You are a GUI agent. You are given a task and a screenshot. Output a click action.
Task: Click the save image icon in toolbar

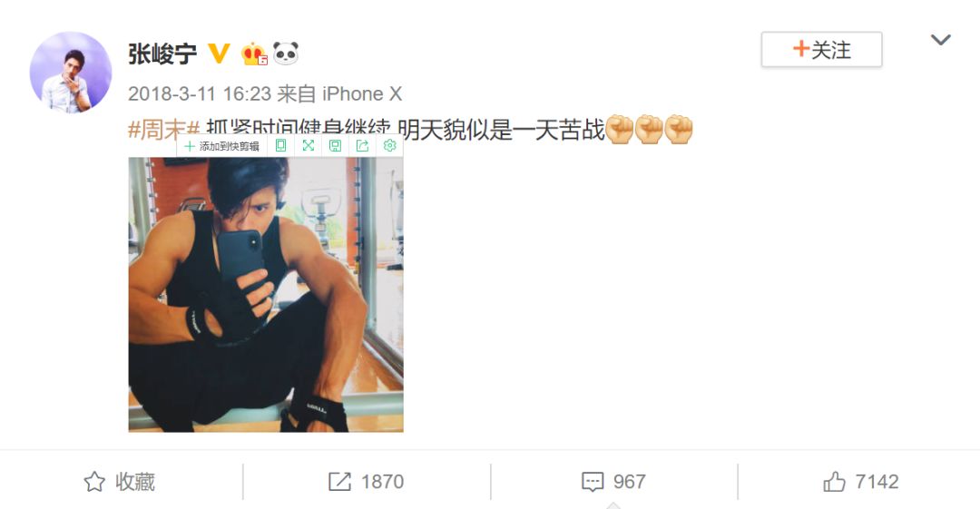pos(335,146)
